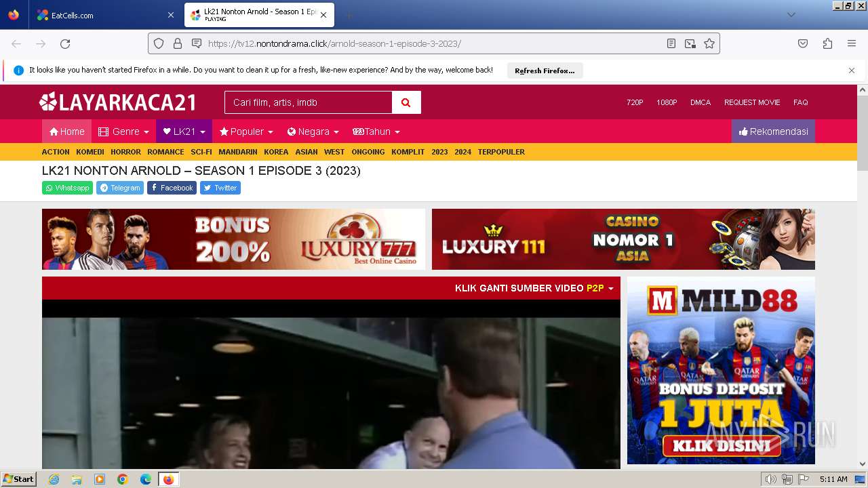Select HORROR category link
The width and height of the screenshot is (868, 488).
coord(125,152)
